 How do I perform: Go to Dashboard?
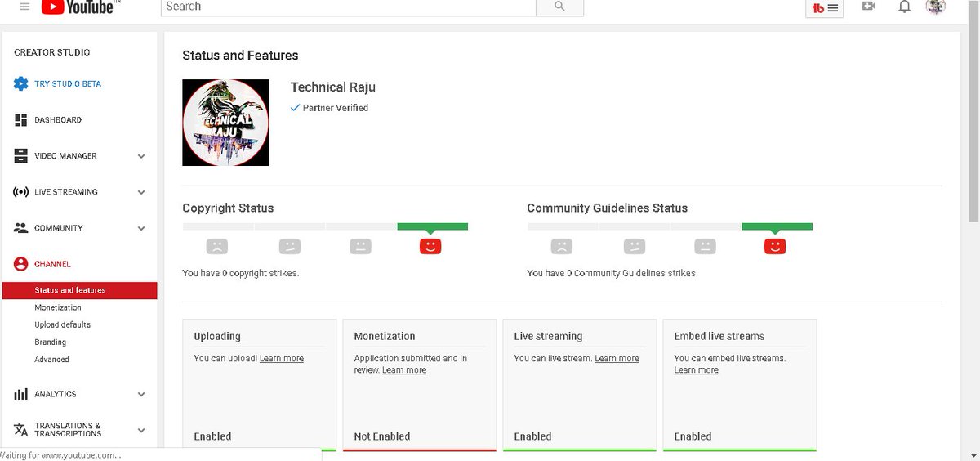(58, 120)
